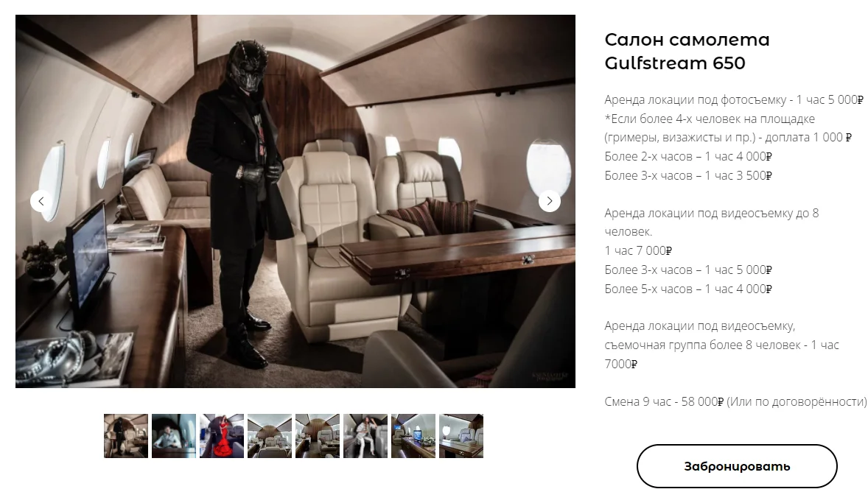Choose thumbnail with woman in red dress
This screenshot has width=868, height=489.
point(222,436)
